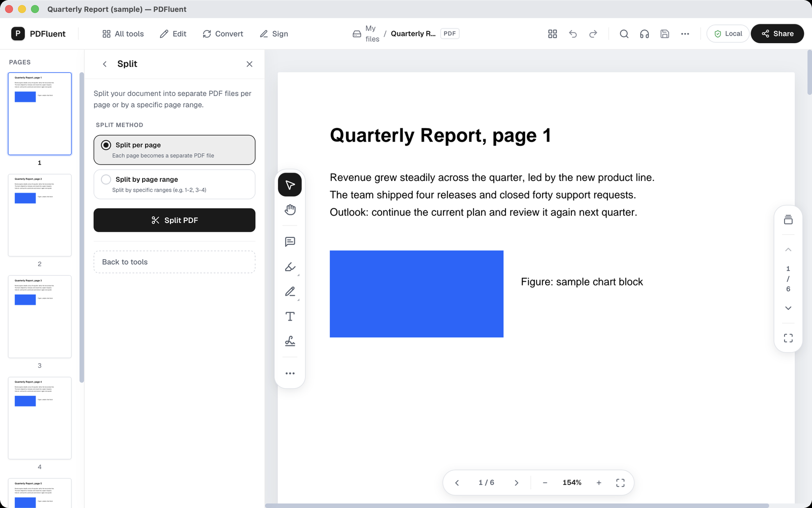Toggle the Local storage indicator
This screenshot has width=812, height=508.
[x=728, y=34]
